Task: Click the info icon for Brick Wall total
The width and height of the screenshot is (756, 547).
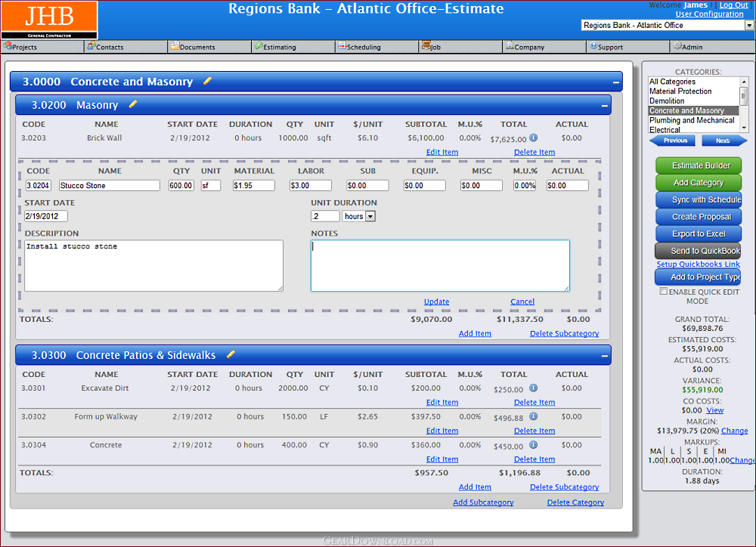Action: coord(533,138)
